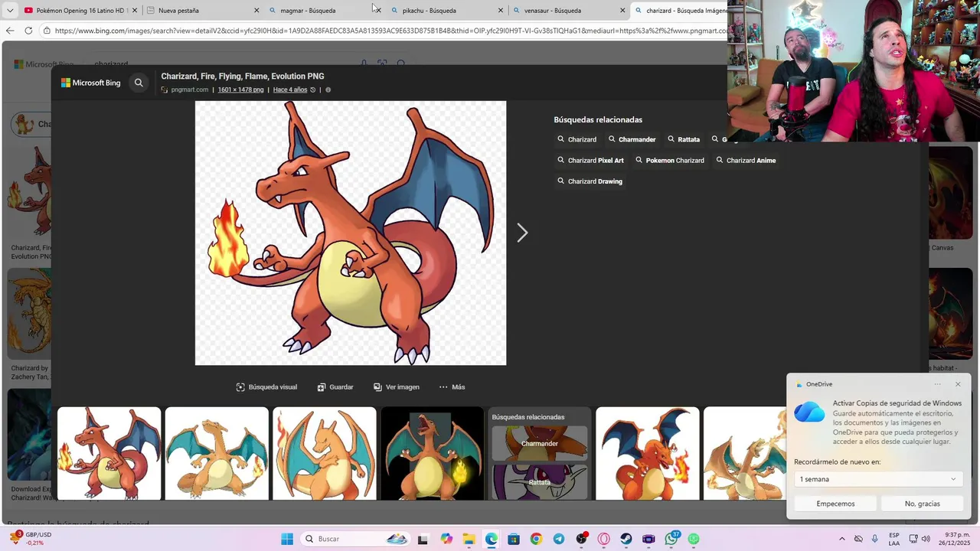Click No, gracias in OneDrive popup

point(922,504)
